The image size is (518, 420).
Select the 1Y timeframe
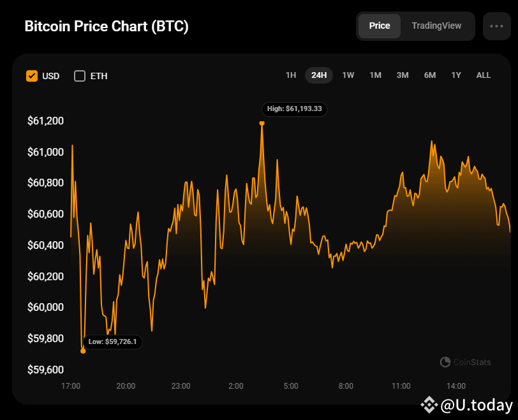(x=456, y=75)
